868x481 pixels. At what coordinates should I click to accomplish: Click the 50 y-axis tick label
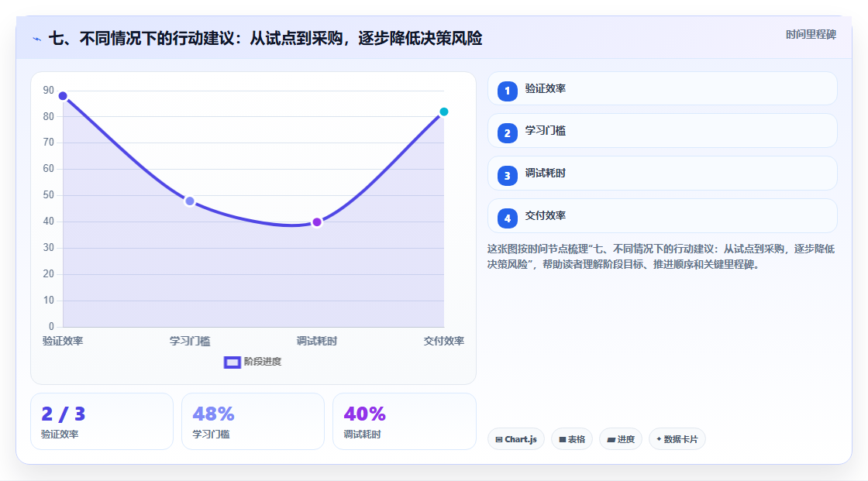(49, 195)
